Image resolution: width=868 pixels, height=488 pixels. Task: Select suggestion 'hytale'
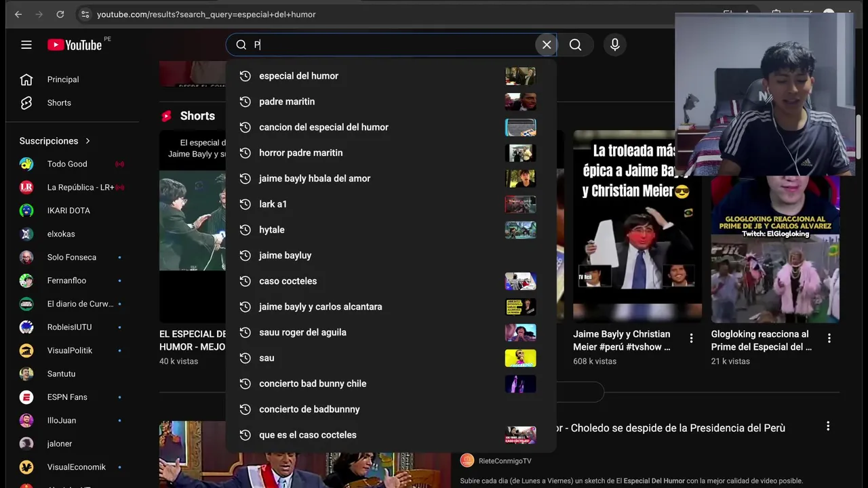(x=391, y=230)
